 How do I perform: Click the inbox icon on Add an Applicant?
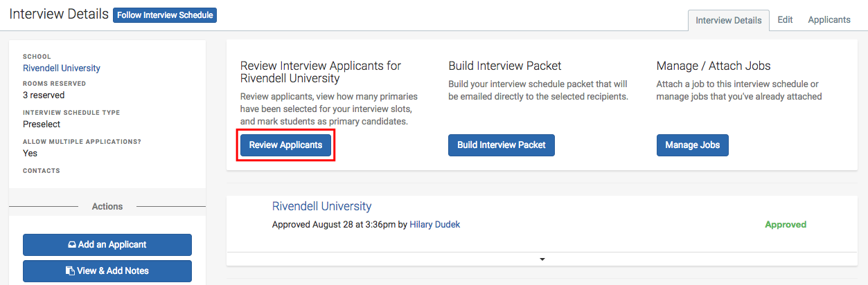tap(72, 245)
